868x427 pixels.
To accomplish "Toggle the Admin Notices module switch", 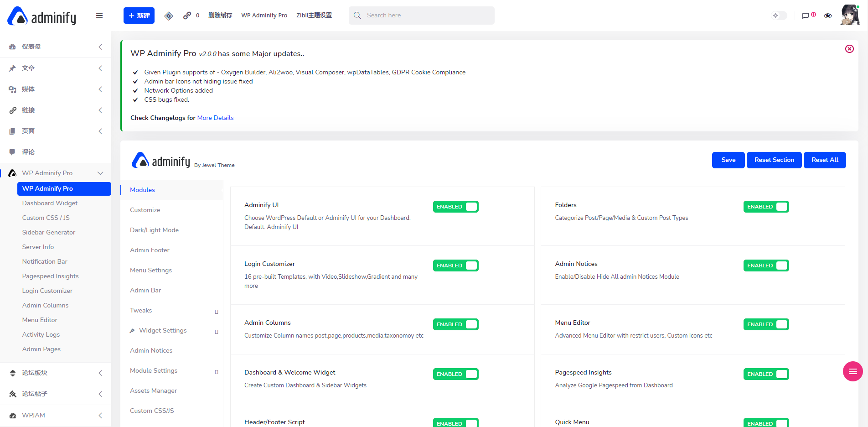I will point(766,266).
